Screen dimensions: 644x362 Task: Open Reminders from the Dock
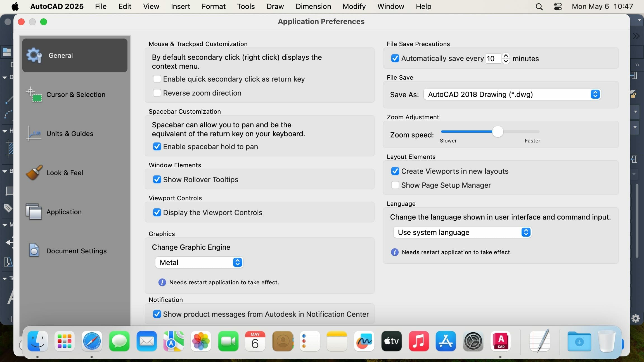pos(310,341)
